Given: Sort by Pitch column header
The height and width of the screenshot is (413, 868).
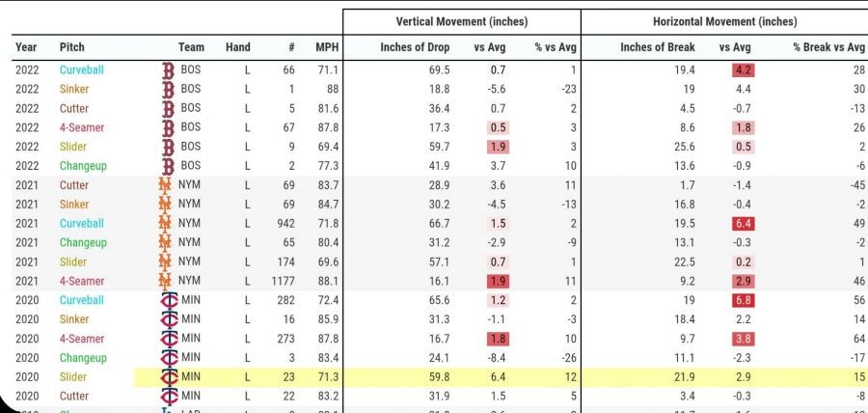Looking at the screenshot, I should click(71, 47).
